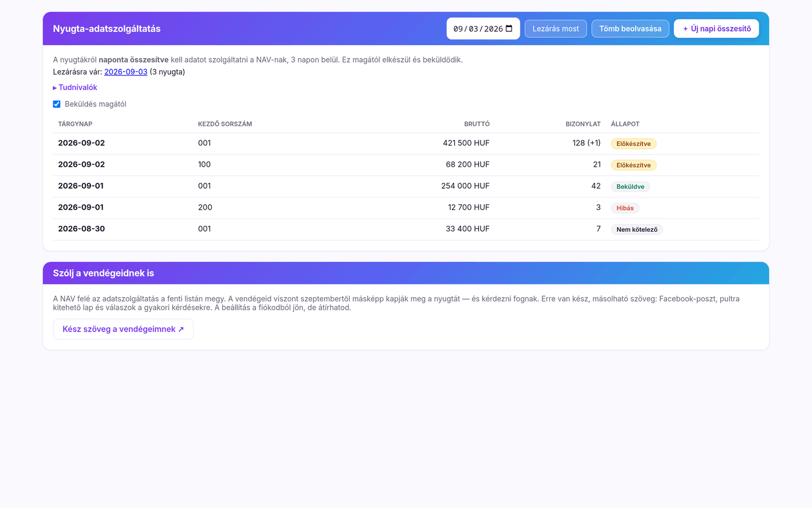Click the 128 (+1) receipt count

click(586, 143)
